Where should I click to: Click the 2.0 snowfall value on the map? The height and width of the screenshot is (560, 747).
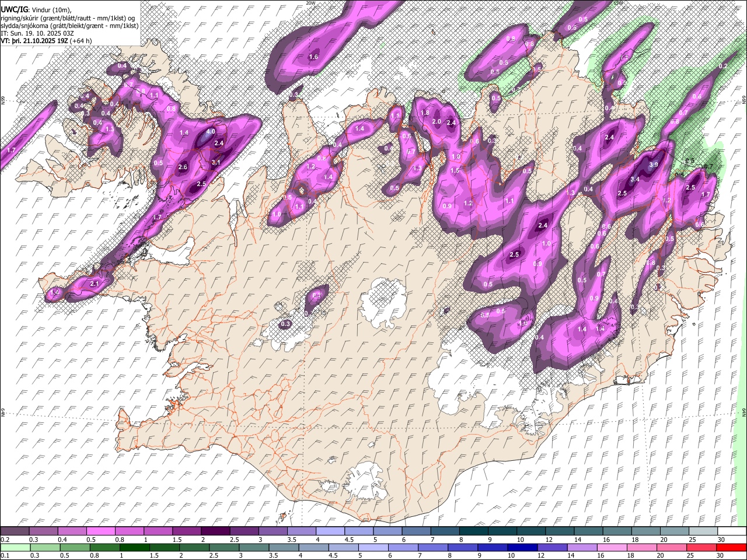437,121
